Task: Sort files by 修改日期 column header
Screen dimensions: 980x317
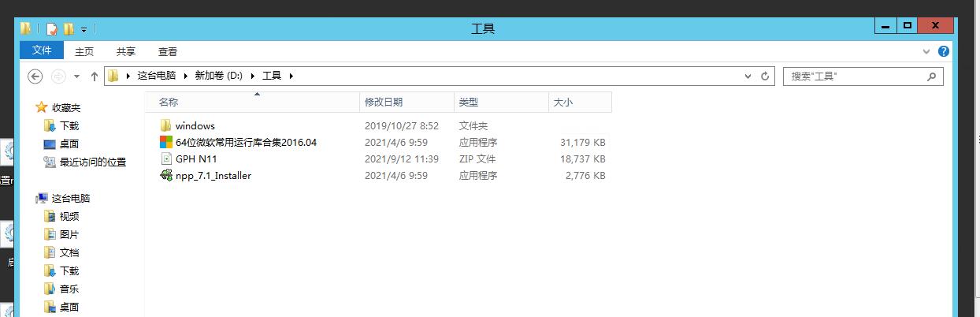Action: coord(384,103)
